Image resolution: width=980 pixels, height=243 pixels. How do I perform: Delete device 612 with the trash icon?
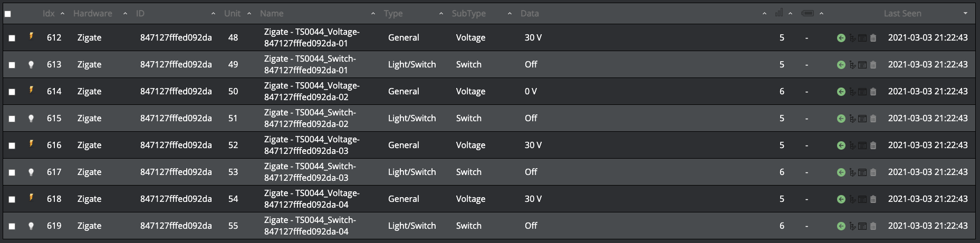(873, 38)
